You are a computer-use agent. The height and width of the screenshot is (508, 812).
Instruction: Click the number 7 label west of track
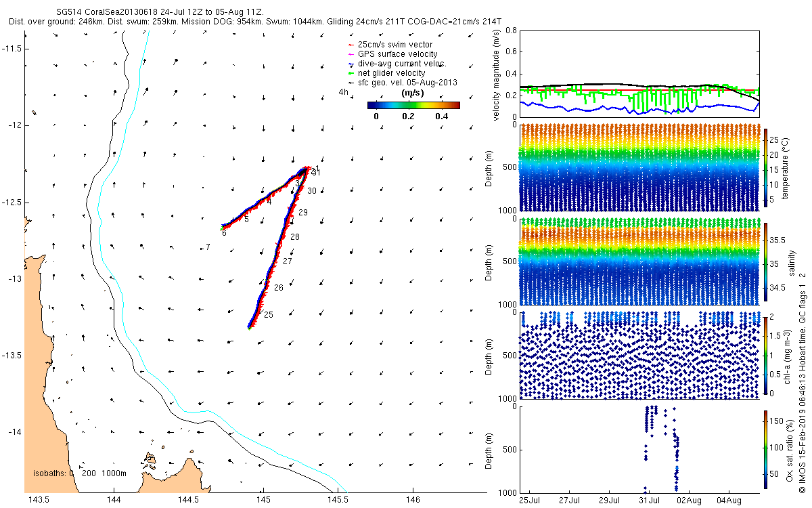[208, 247]
